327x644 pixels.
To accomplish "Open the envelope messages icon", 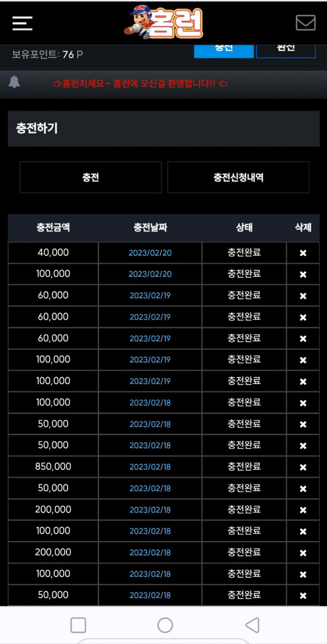I will [306, 22].
